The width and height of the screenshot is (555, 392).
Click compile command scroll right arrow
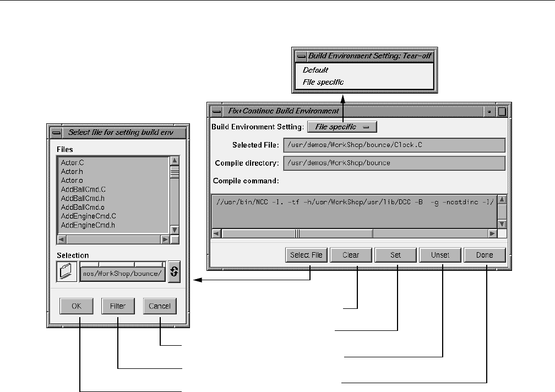pyautogui.click(x=492, y=233)
